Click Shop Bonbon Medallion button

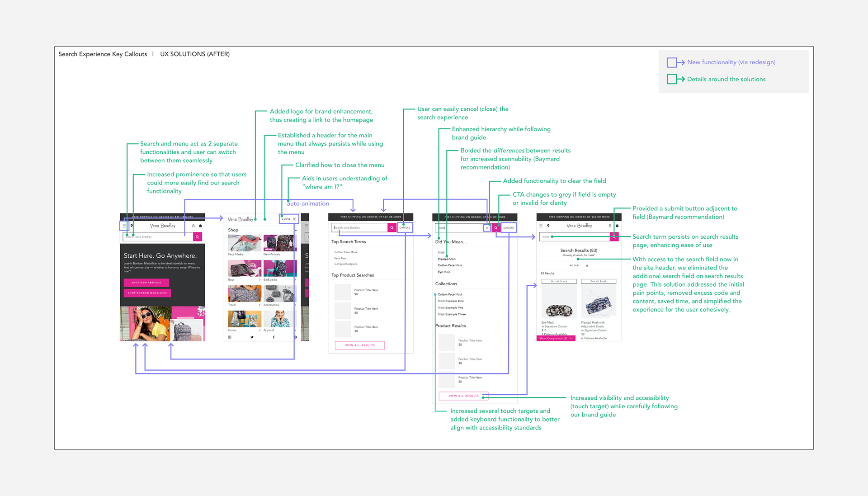(x=147, y=293)
